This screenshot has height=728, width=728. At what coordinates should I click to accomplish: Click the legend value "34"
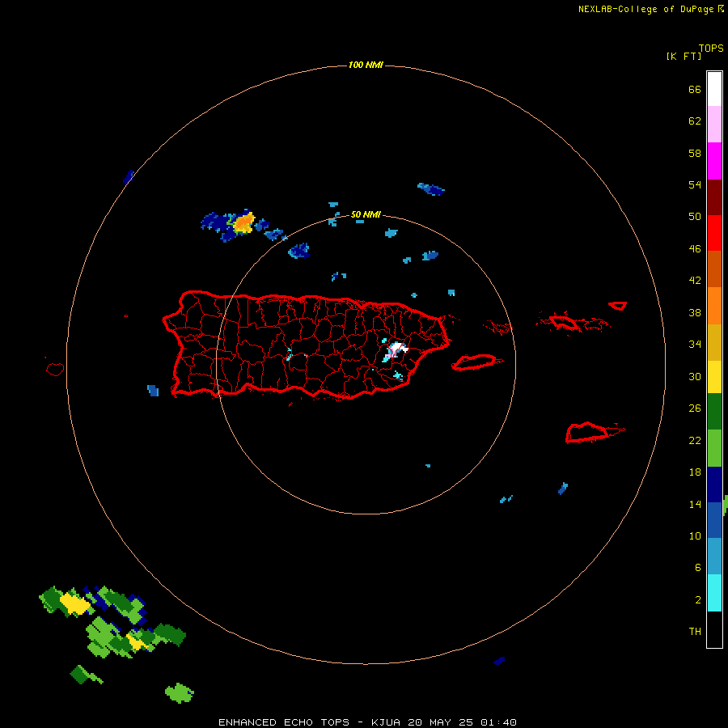click(695, 345)
